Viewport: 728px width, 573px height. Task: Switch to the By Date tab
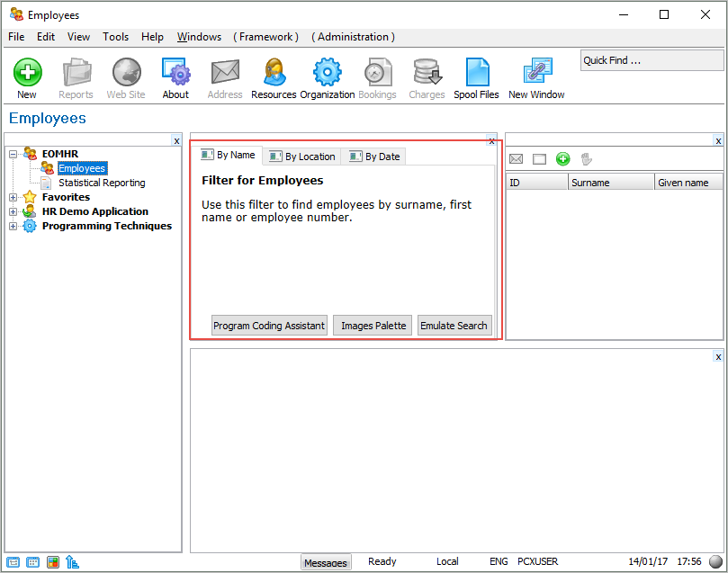[374, 157]
